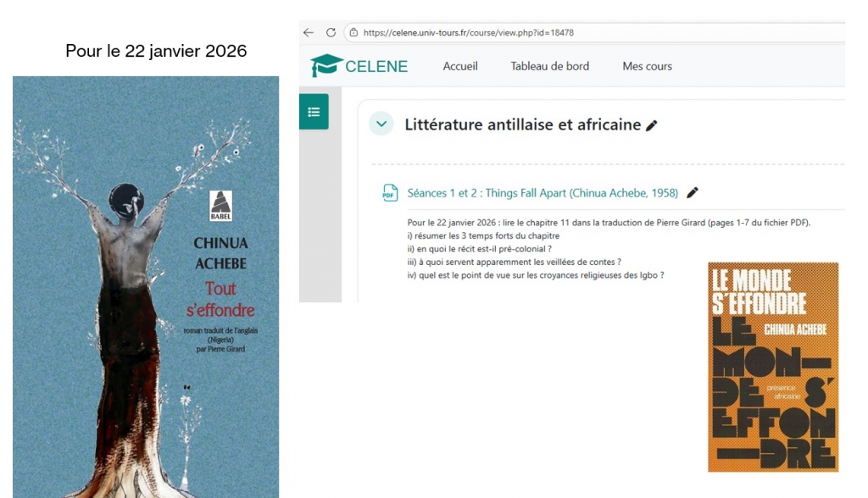Click the Pour le 22 janvier 2026 heading
Image resolution: width=868 pixels, height=498 pixels.
(156, 51)
